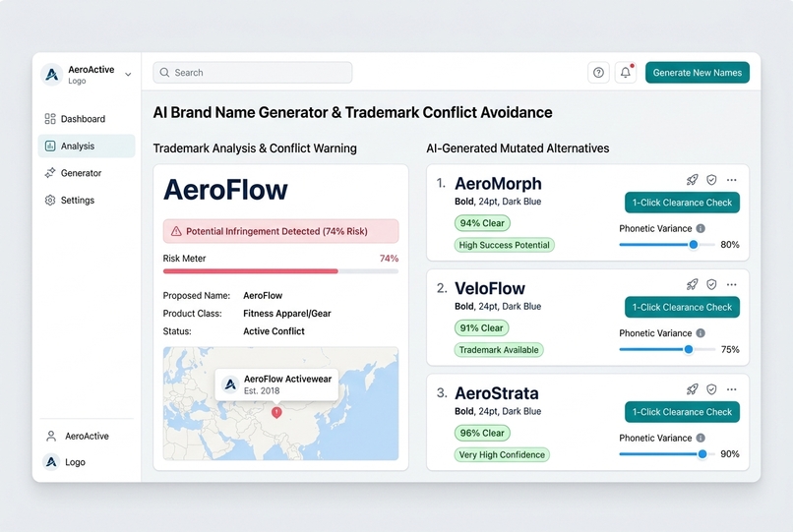Click the AeroFlow Activewear logo in map popup
The image size is (793, 532).
(x=230, y=384)
